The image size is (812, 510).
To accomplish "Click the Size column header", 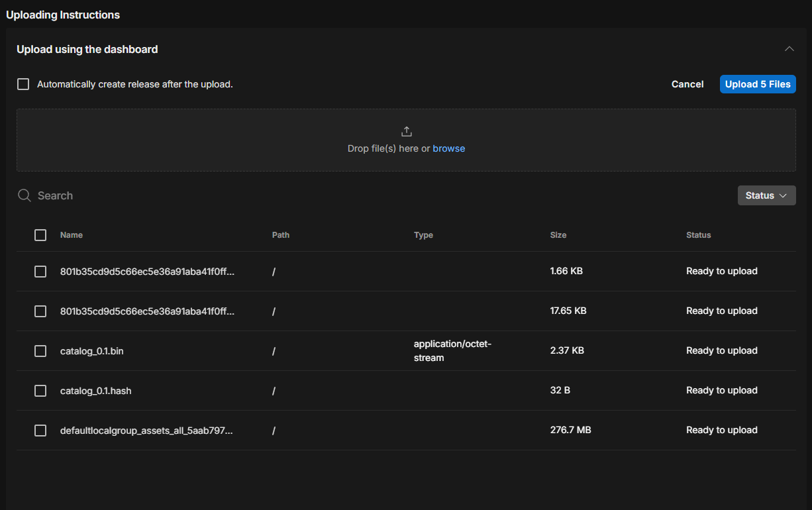I will coord(558,235).
